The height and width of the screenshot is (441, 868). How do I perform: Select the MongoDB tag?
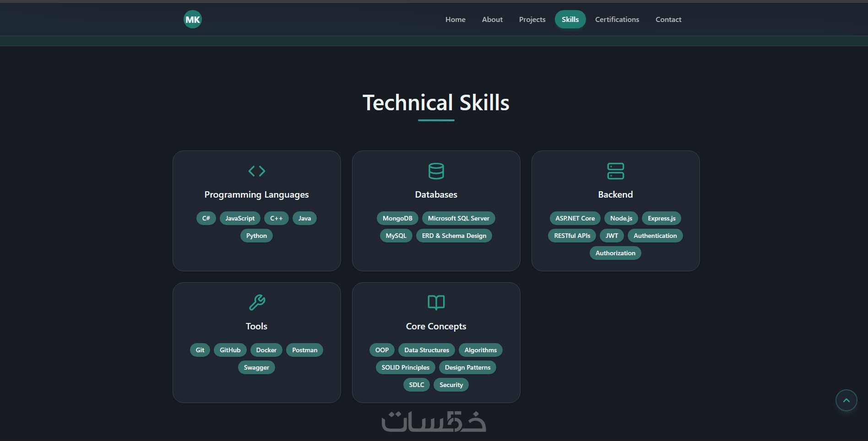click(397, 218)
